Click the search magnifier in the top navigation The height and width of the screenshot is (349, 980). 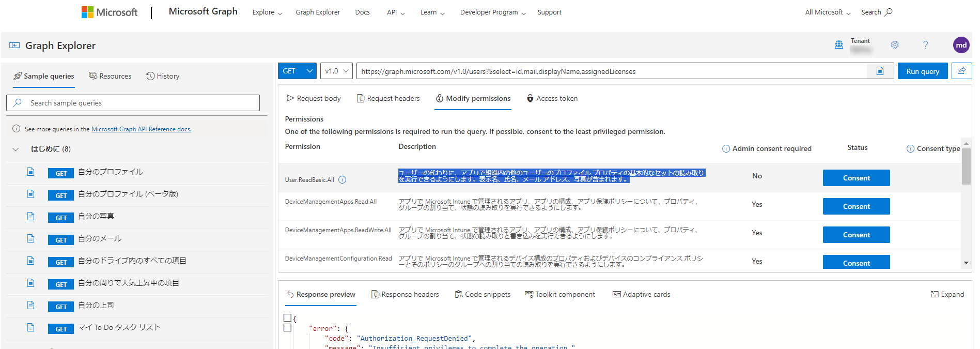(889, 12)
